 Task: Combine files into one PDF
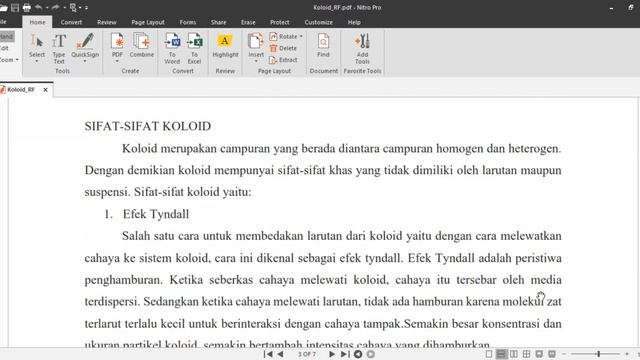[x=142, y=45]
